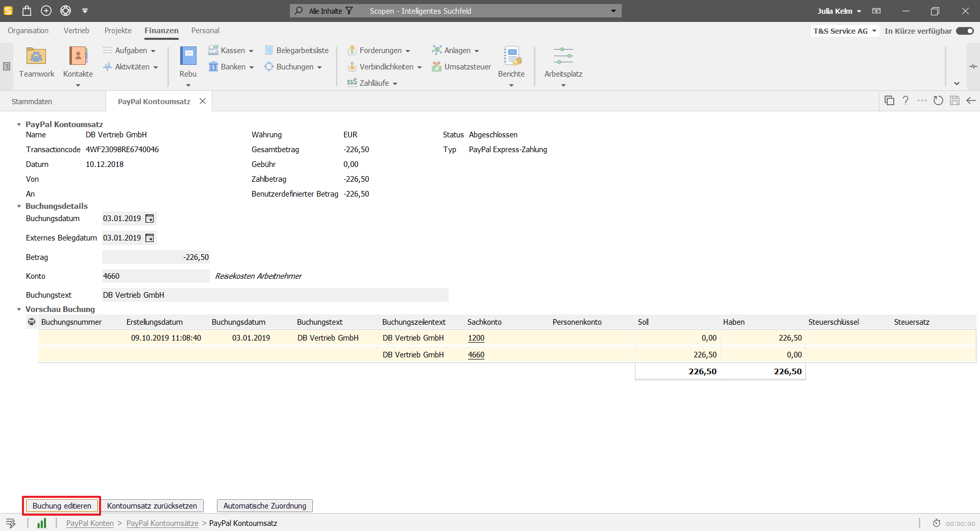Image resolution: width=980 pixels, height=531 pixels.
Task: Switch to the Organisation ribbon tab
Action: [28, 31]
